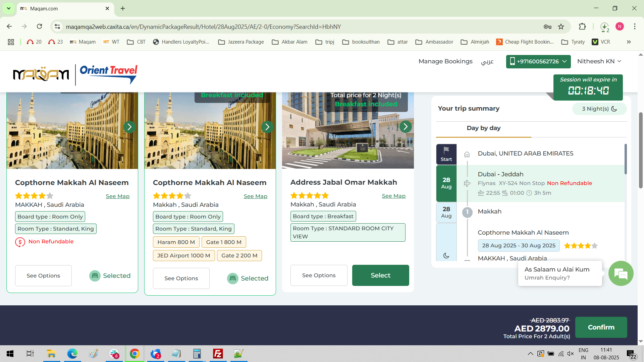Click next-image arrow on Address Jabal Omar photo
Image resolution: width=644 pixels, height=362 pixels.
tap(406, 127)
